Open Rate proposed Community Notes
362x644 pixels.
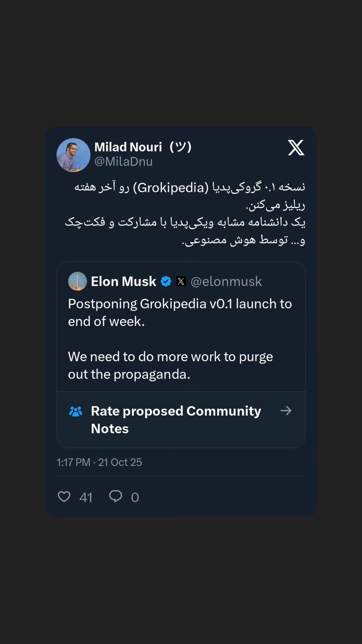pyautogui.click(x=181, y=420)
